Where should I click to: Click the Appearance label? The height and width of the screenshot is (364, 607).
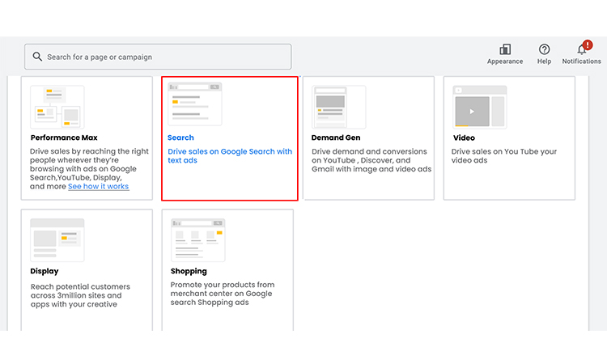(505, 61)
